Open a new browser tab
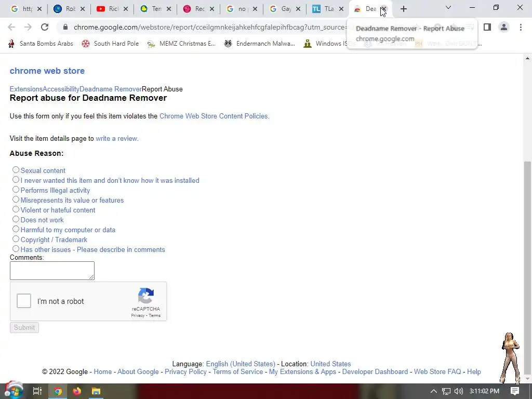The image size is (532, 399). tap(403, 9)
